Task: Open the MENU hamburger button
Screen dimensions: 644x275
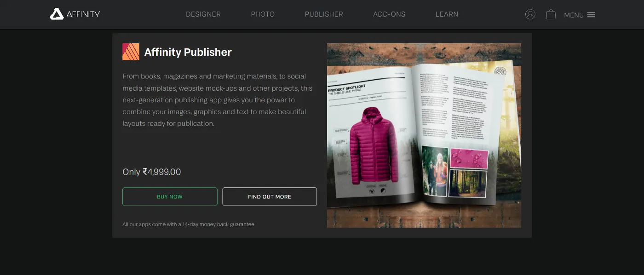Action: 579,15
